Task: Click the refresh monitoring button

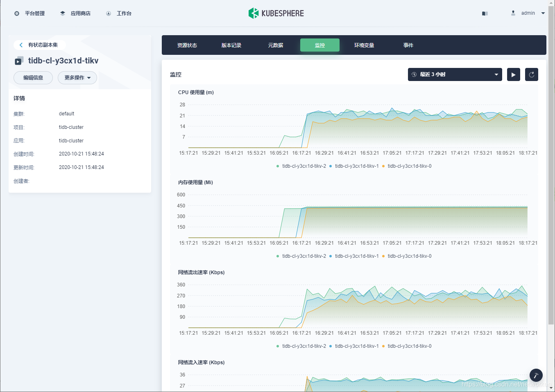Action: pos(532,74)
